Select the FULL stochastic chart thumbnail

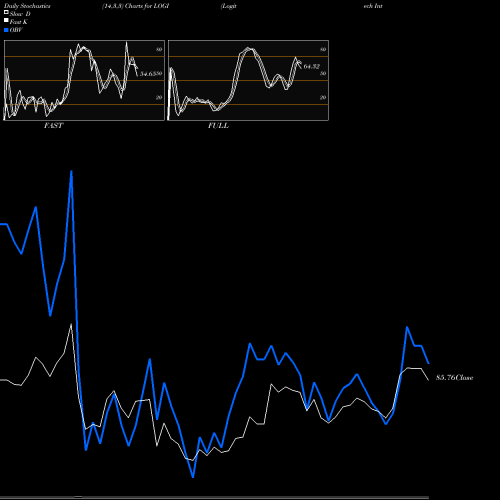click(248, 80)
